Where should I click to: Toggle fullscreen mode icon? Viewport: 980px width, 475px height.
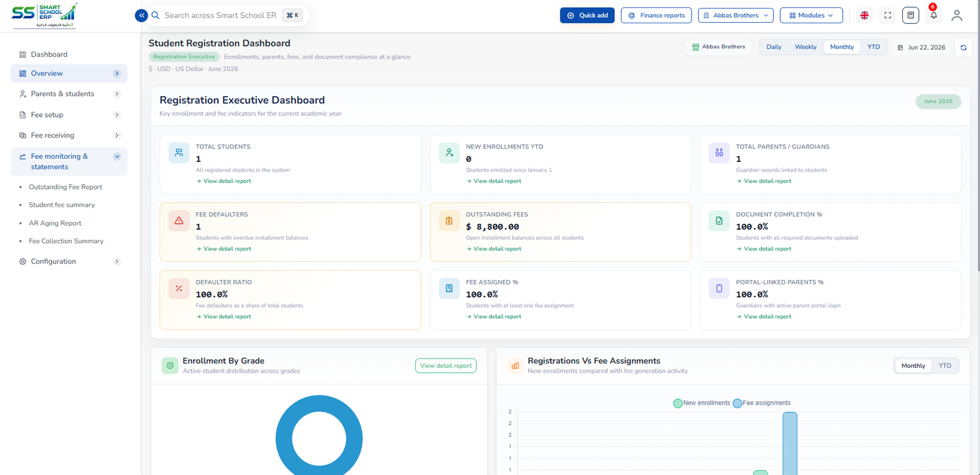click(x=888, y=15)
